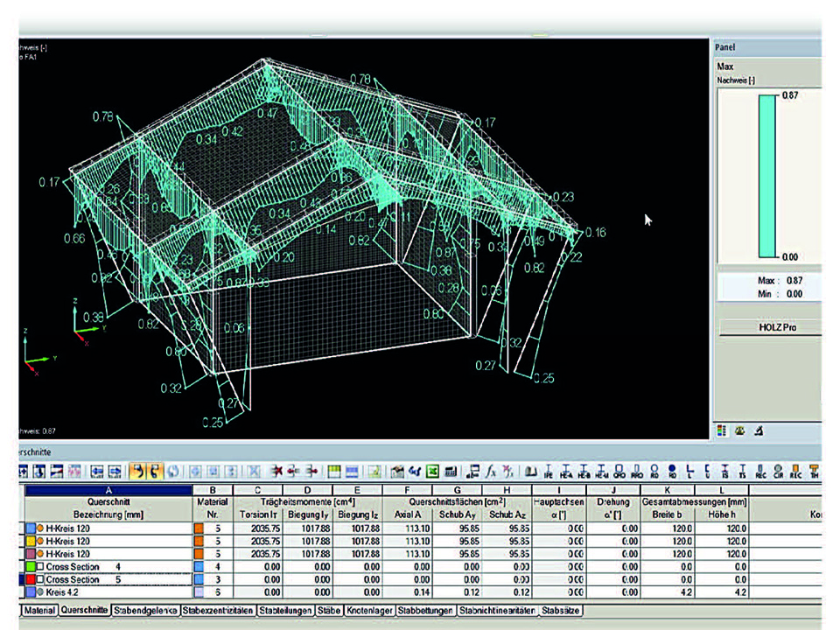Image resolution: width=840 pixels, height=630 pixels.
Task: Click the U channel profile icon
Action: [x=707, y=472]
